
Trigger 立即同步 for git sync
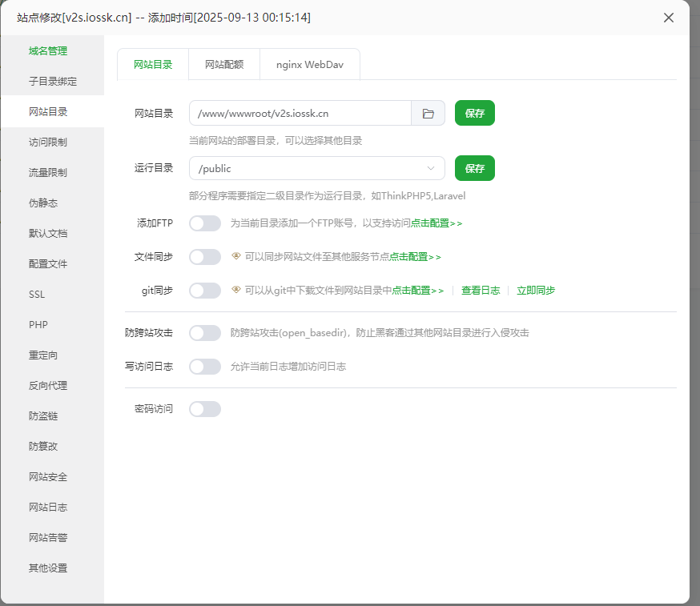coord(536,290)
